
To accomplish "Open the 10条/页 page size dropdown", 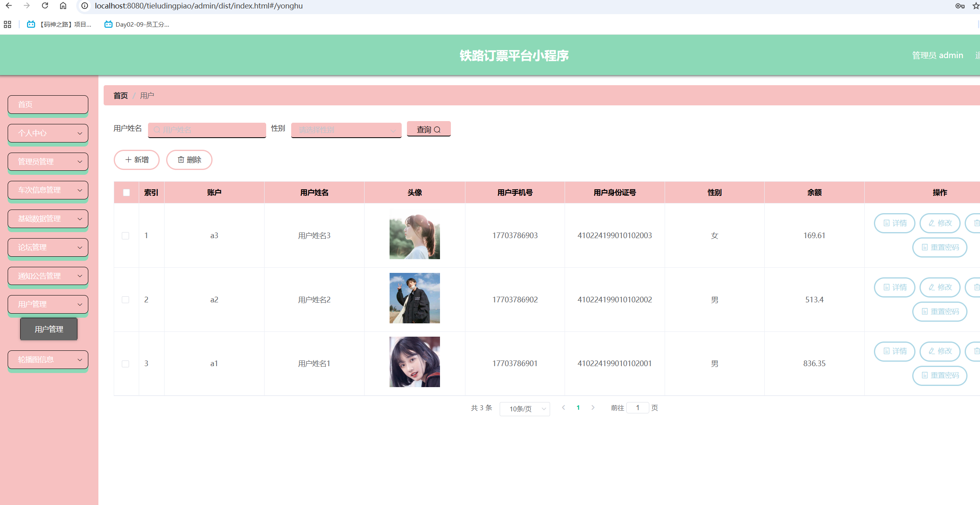I will 524,409.
